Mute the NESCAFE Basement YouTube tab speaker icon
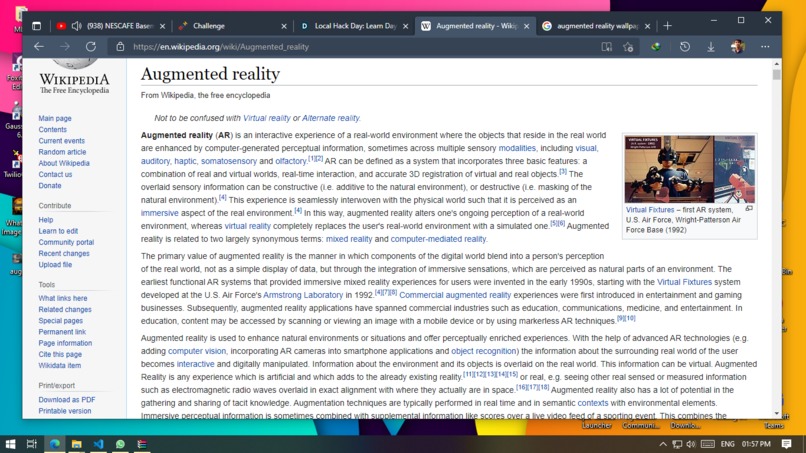Image resolution: width=806 pixels, height=453 pixels. [77, 26]
